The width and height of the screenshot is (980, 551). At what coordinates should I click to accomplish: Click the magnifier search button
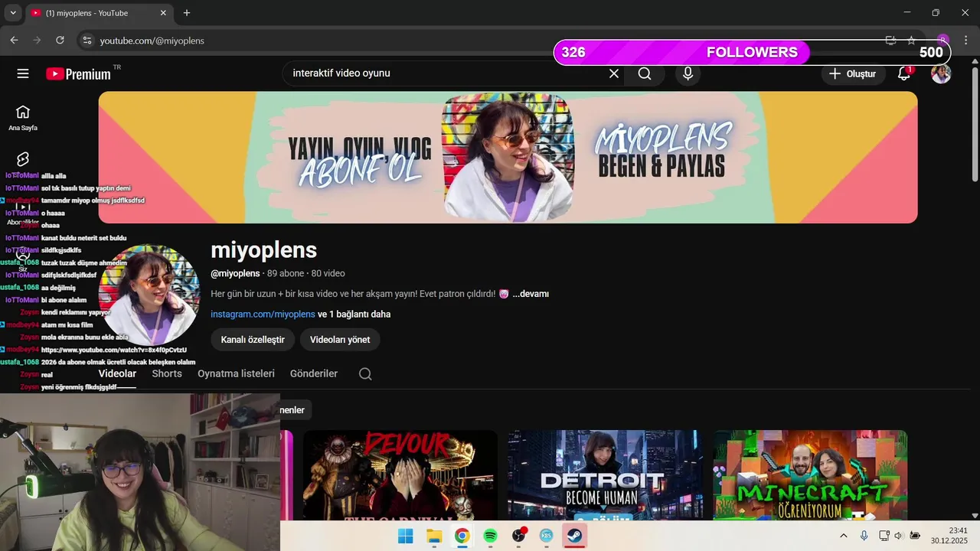point(645,73)
